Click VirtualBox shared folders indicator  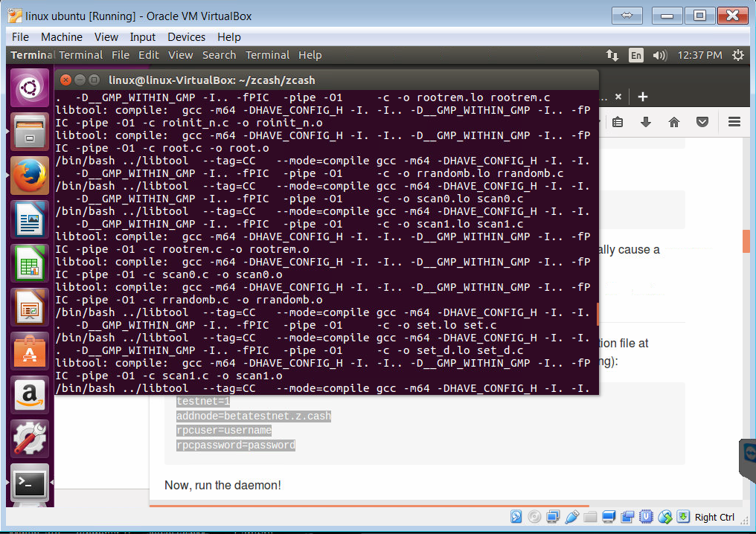coord(590,517)
